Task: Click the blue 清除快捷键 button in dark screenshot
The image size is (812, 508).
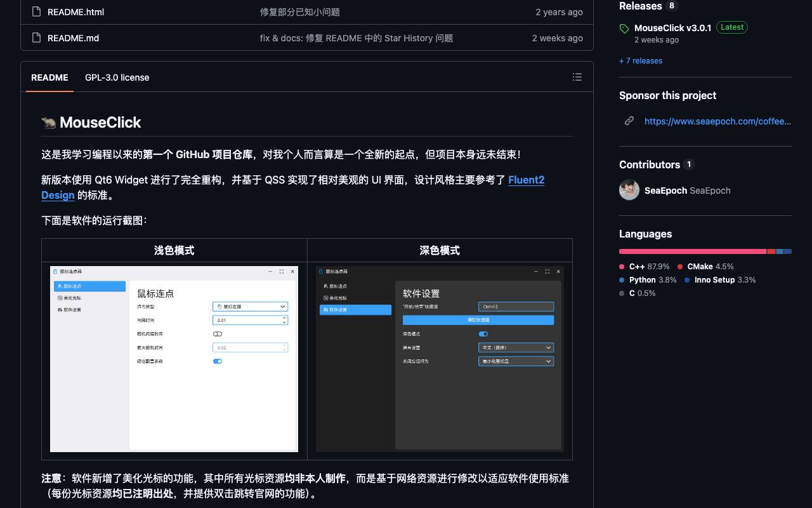Action: point(478,320)
